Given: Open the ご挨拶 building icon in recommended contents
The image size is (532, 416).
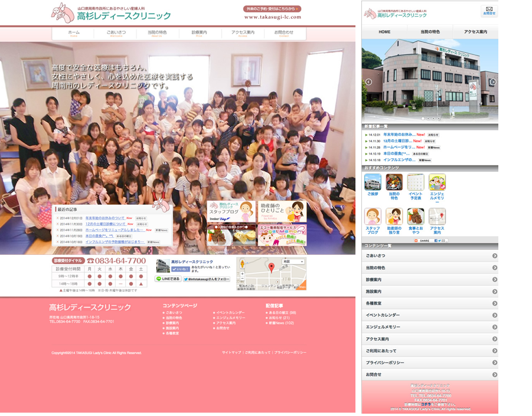Looking at the screenshot, I should pos(373,182).
